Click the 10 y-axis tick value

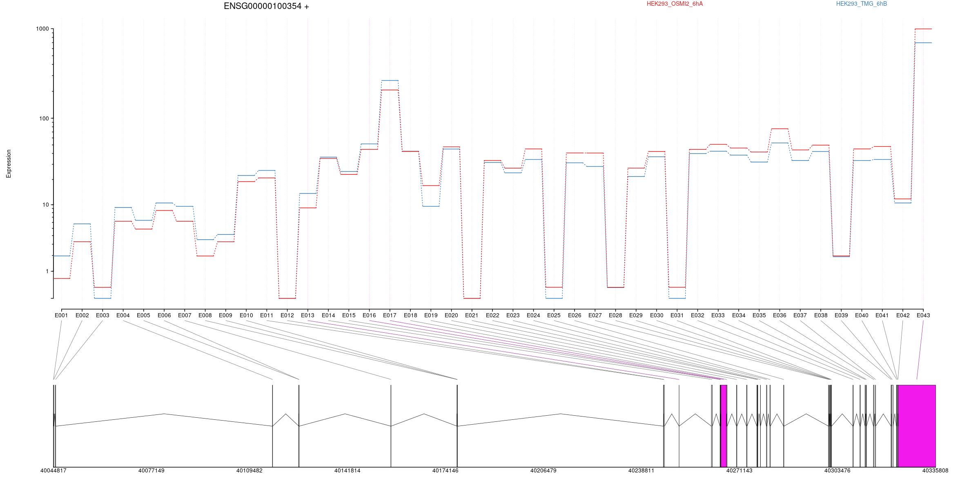[x=46, y=205]
